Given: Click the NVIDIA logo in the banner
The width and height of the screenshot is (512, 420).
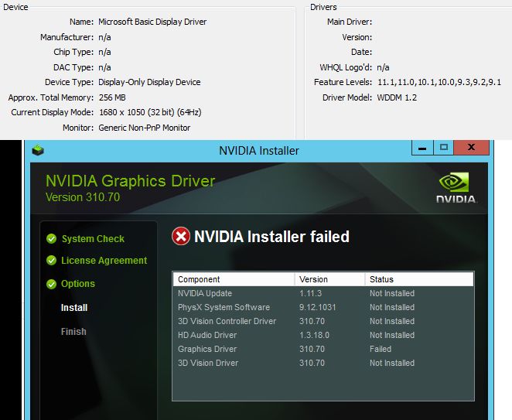Looking at the screenshot, I should (x=456, y=187).
